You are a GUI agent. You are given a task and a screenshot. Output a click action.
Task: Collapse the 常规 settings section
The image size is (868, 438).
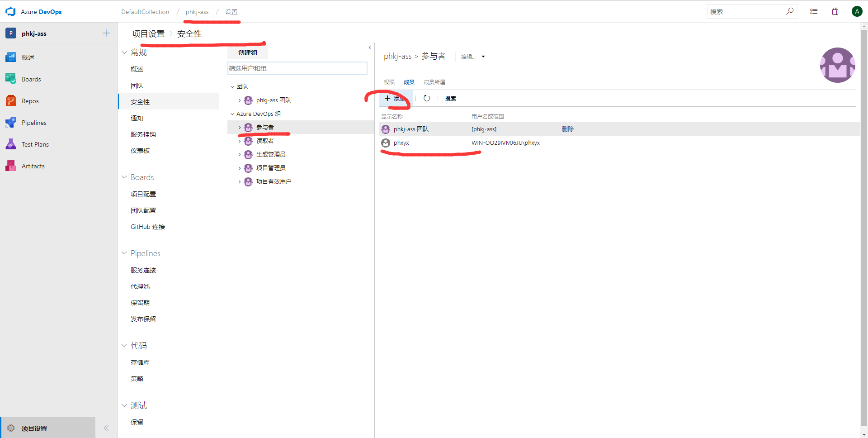(x=124, y=52)
